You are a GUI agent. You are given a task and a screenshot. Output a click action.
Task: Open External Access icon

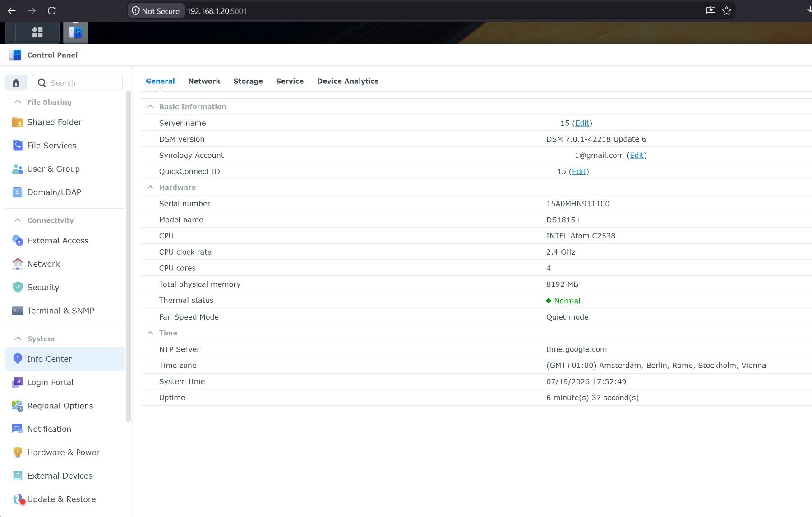tap(18, 241)
